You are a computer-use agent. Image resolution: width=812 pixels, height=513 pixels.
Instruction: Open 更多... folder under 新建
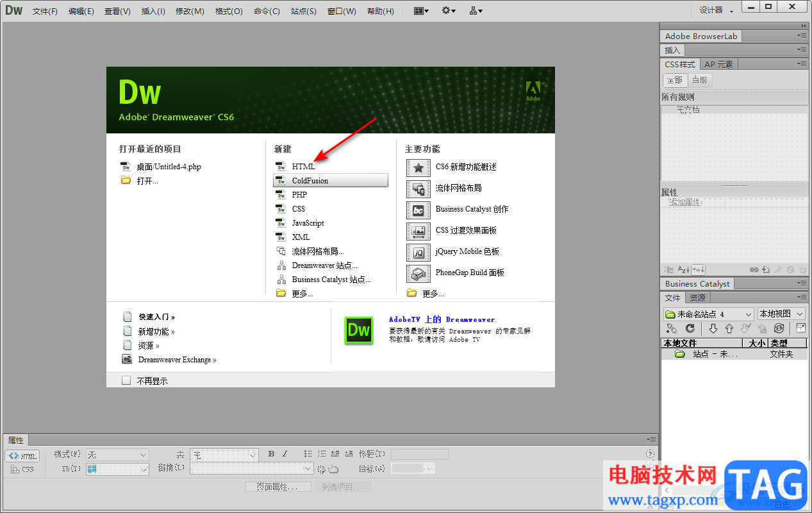[302, 294]
